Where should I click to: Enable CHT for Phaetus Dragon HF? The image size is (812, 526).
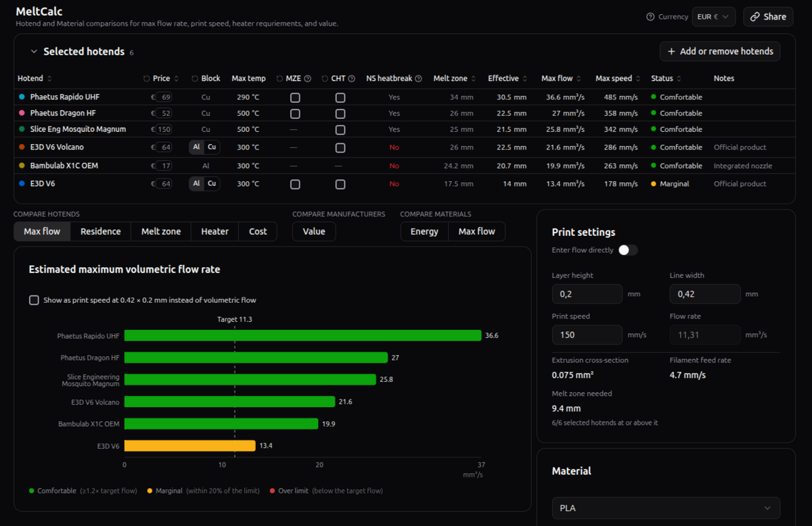pyautogui.click(x=340, y=114)
